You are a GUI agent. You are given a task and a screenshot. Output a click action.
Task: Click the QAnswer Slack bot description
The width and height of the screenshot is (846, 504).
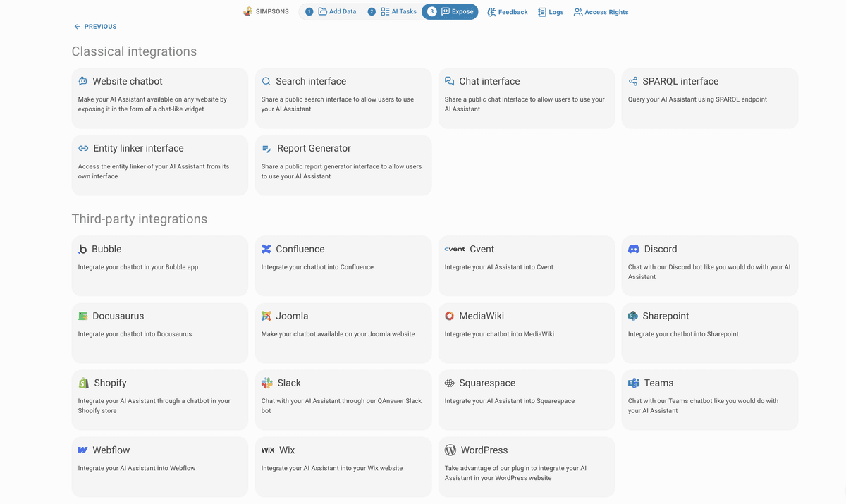tap(341, 405)
